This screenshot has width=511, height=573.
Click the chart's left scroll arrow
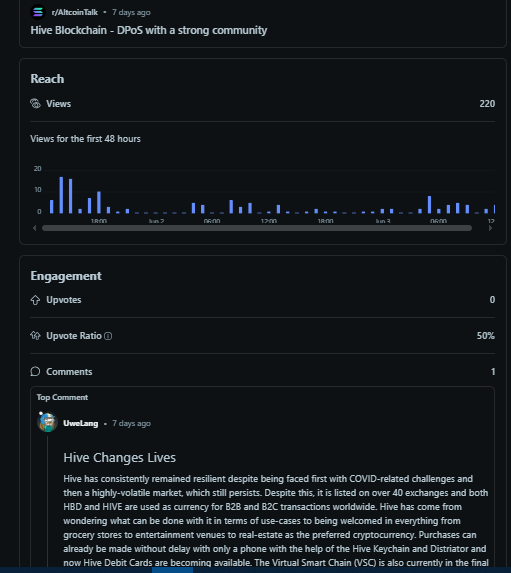tap(34, 228)
